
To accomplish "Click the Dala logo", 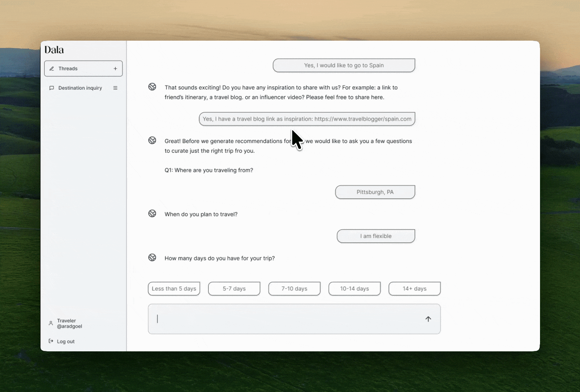I will [54, 50].
